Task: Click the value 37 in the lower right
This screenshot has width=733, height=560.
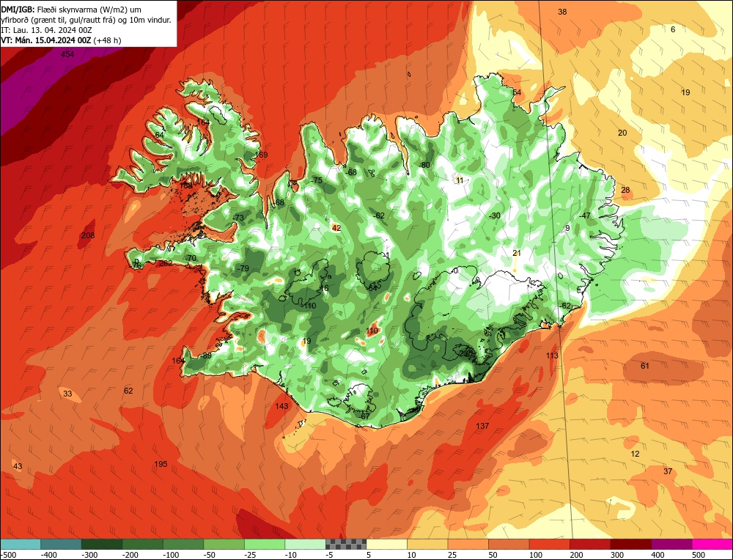Action: [668, 471]
